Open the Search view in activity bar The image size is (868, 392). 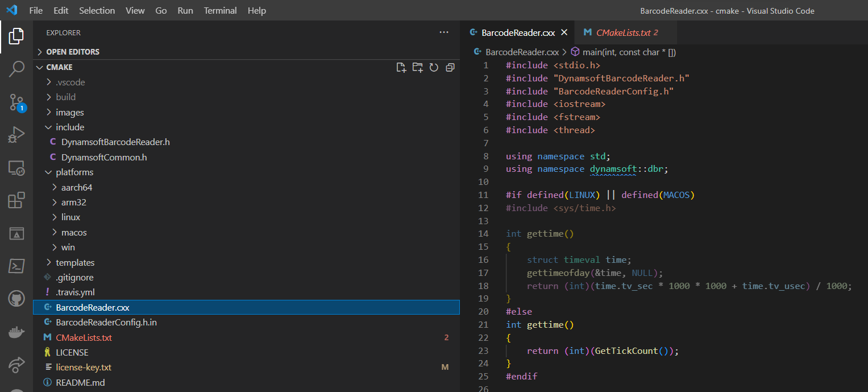[16, 69]
